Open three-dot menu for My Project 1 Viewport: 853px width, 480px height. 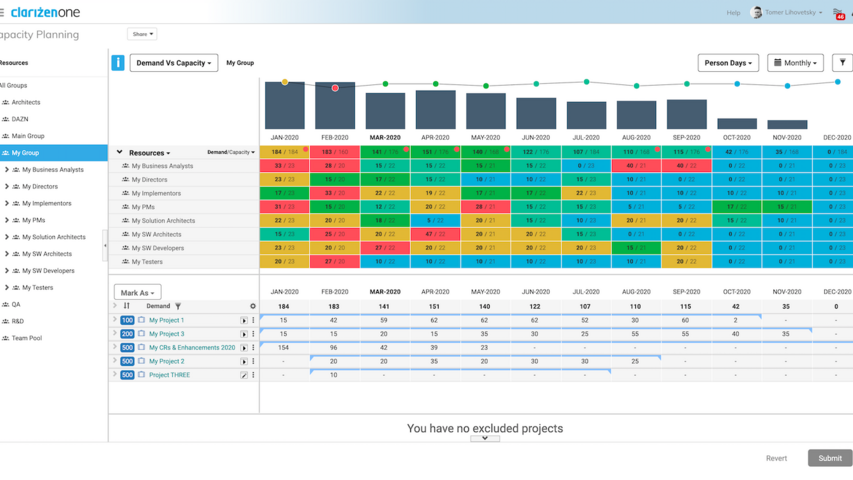point(253,321)
